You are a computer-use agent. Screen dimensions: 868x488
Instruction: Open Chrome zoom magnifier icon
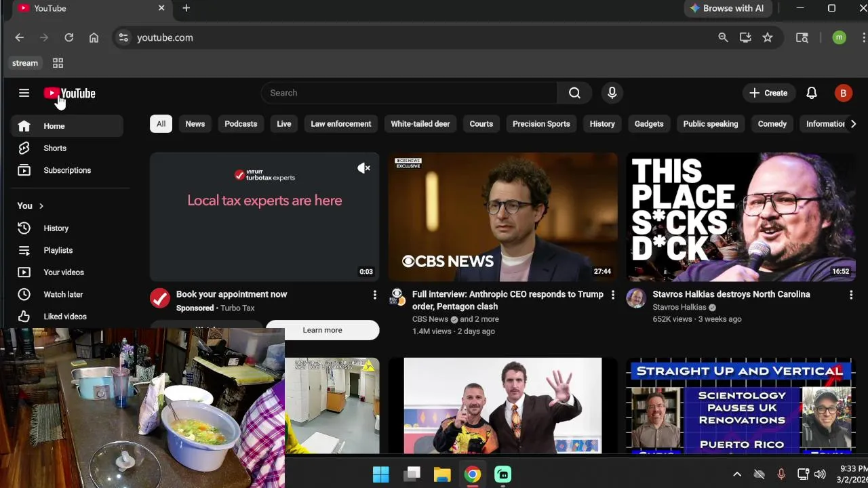(x=723, y=38)
